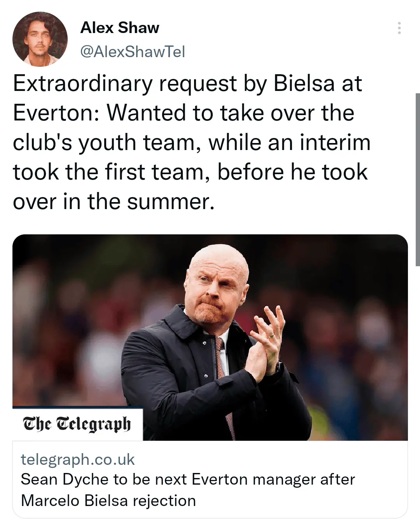Click The Telegraph logo badge on card
Screen dimensions: 420x520
tap(77, 424)
